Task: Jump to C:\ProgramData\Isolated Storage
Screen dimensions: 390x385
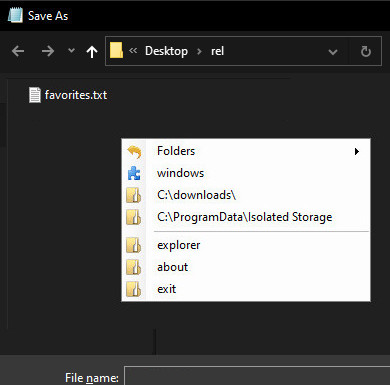Action: (x=246, y=217)
